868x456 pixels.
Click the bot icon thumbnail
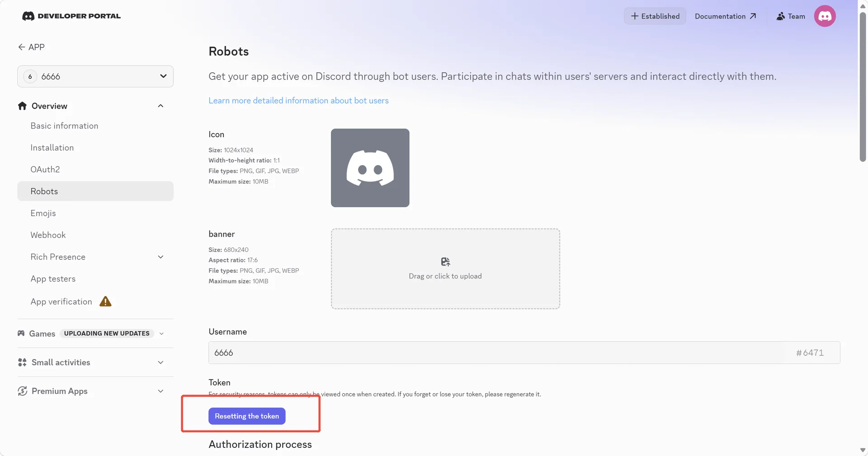coord(370,168)
